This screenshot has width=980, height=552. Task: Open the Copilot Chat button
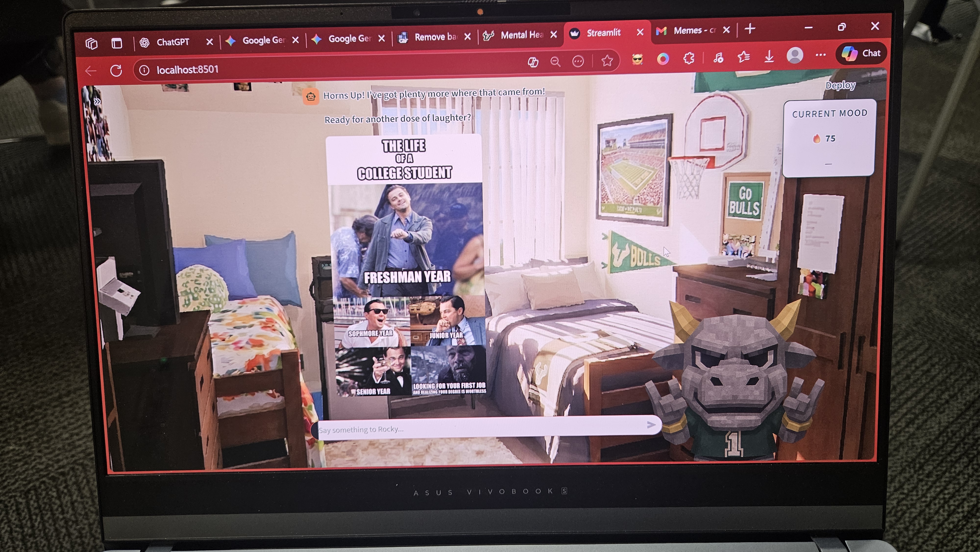[861, 53]
